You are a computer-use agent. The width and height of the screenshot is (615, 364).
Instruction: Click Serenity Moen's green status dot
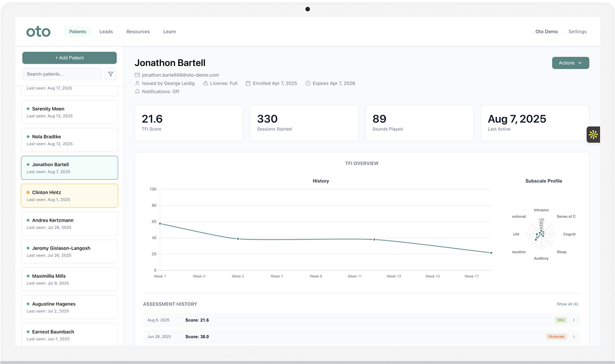click(28, 109)
